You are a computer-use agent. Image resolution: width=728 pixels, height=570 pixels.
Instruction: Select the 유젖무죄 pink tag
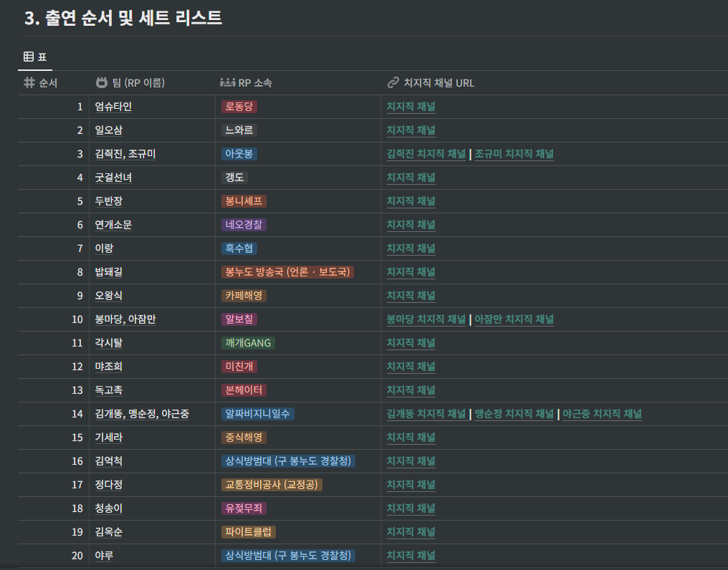click(x=244, y=508)
